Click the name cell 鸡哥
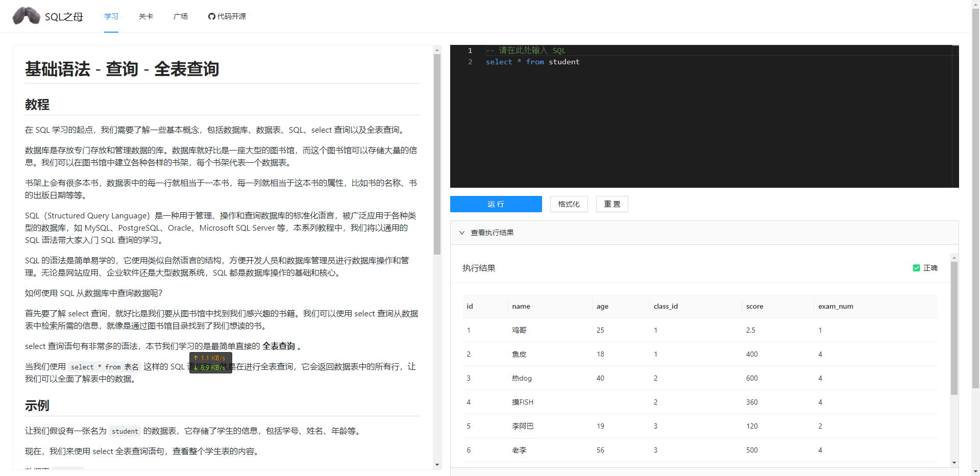This screenshot has width=980, height=476. click(519, 330)
